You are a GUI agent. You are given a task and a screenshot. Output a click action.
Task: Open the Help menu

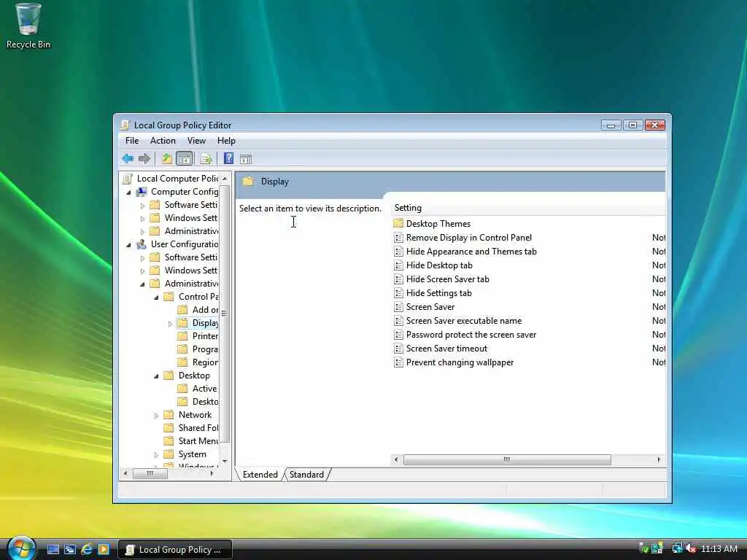point(226,141)
